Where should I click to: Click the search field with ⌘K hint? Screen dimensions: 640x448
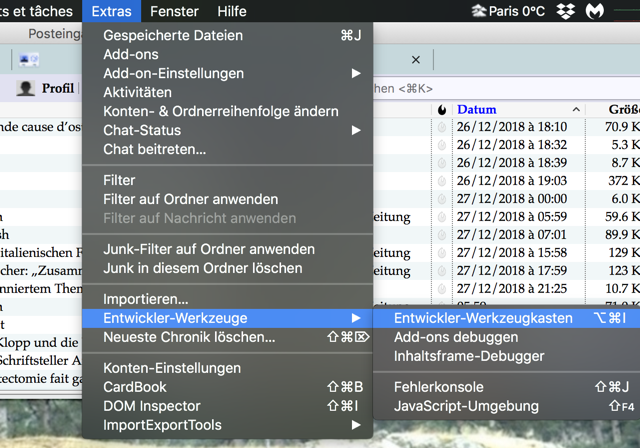point(507,89)
